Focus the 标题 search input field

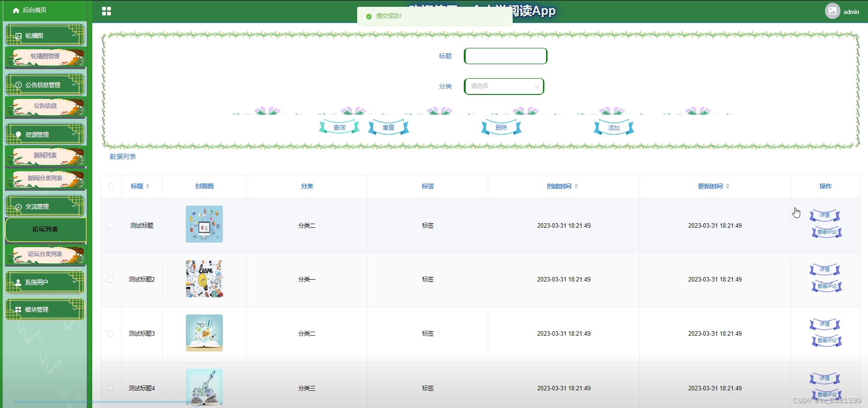[x=506, y=56]
